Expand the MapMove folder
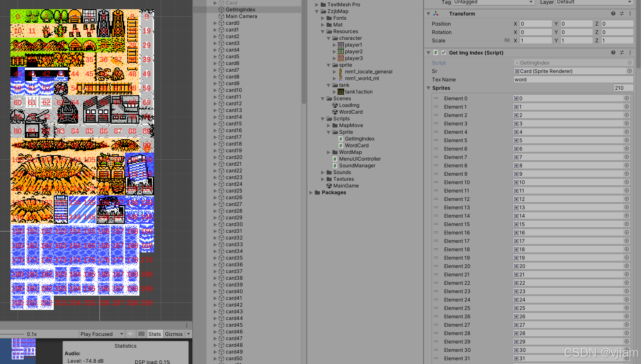Viewport: 641px width, 364px height. [329, 125]
